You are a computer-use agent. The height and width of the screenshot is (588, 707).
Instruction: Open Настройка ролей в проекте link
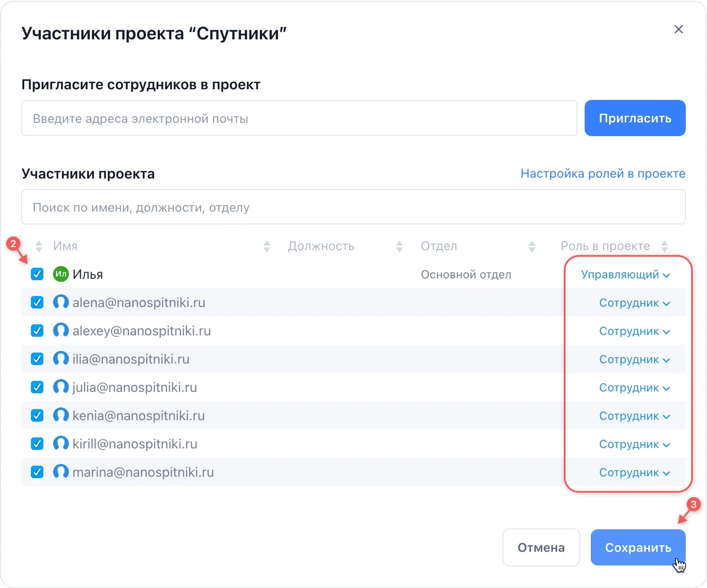click(x=603, y=174)
